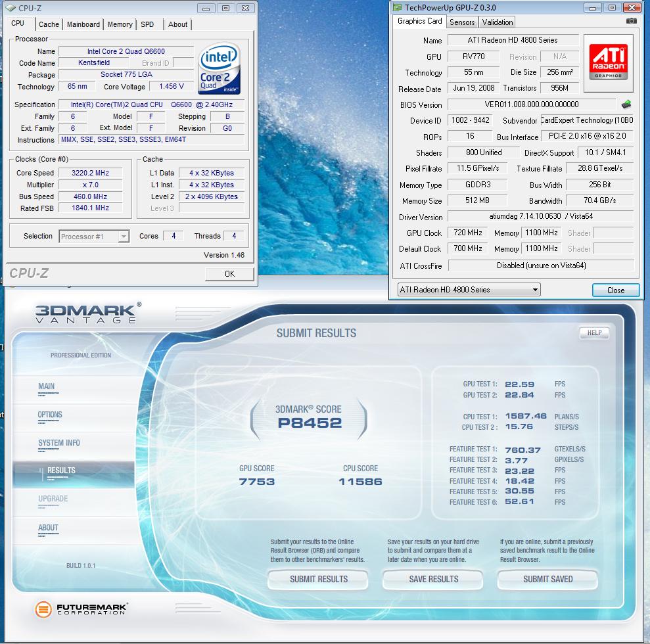650x644 pixels.
Task: Click the Package value Socket 775 LGA
Action: coord(126,74)
